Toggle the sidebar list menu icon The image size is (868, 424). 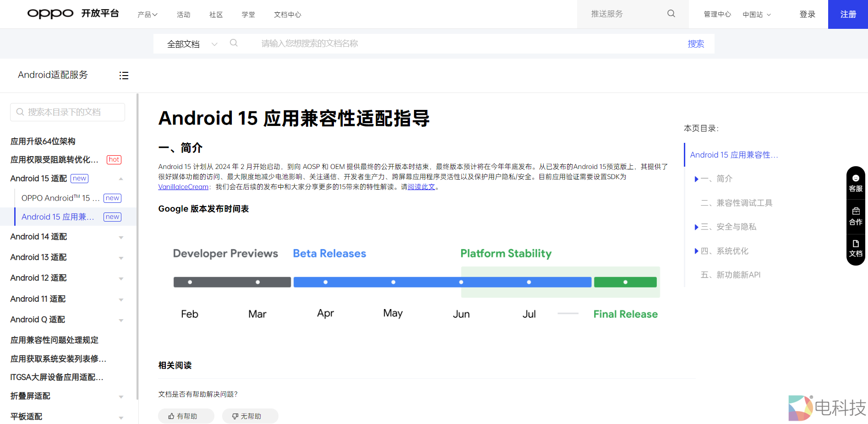tap(124, 76)
